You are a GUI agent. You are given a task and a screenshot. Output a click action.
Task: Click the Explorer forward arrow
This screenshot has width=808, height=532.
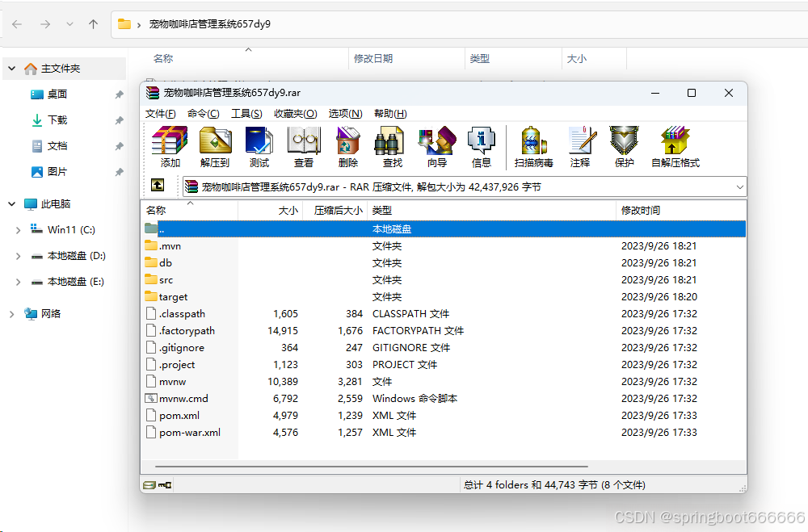[x=45, y=24]
